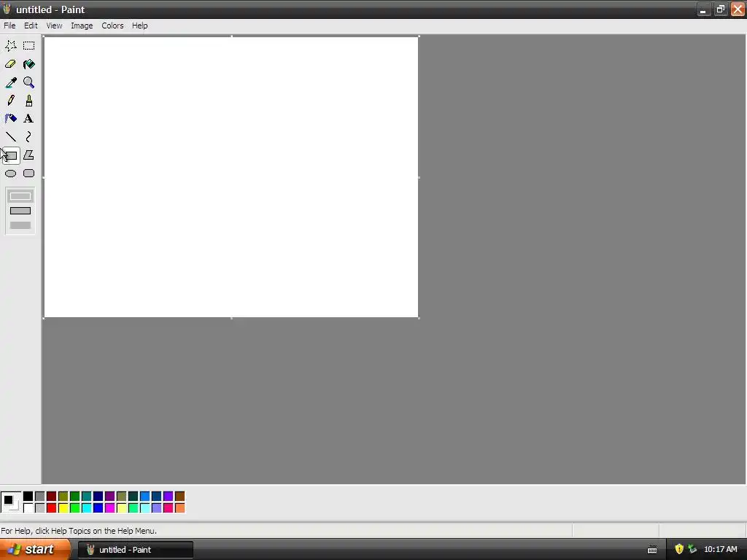Click the status bar help text
This screenshot has width=747, height=560.
tap(79, 531)
